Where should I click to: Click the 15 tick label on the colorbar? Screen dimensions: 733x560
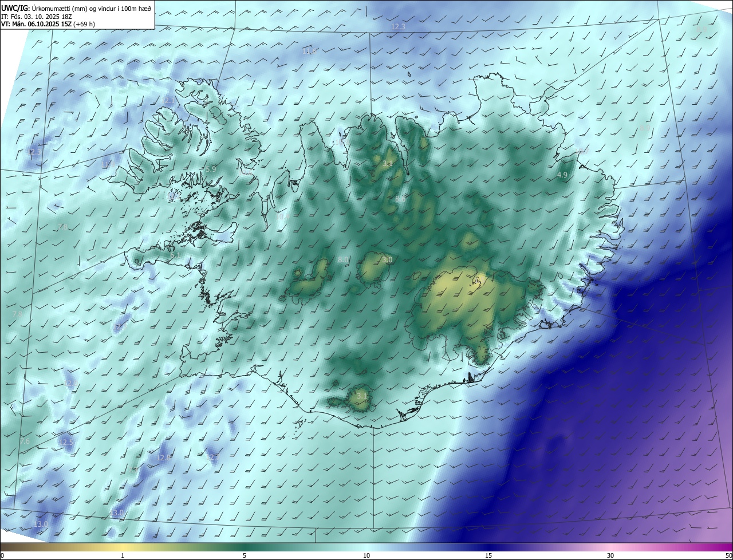[x=488, y=555]
